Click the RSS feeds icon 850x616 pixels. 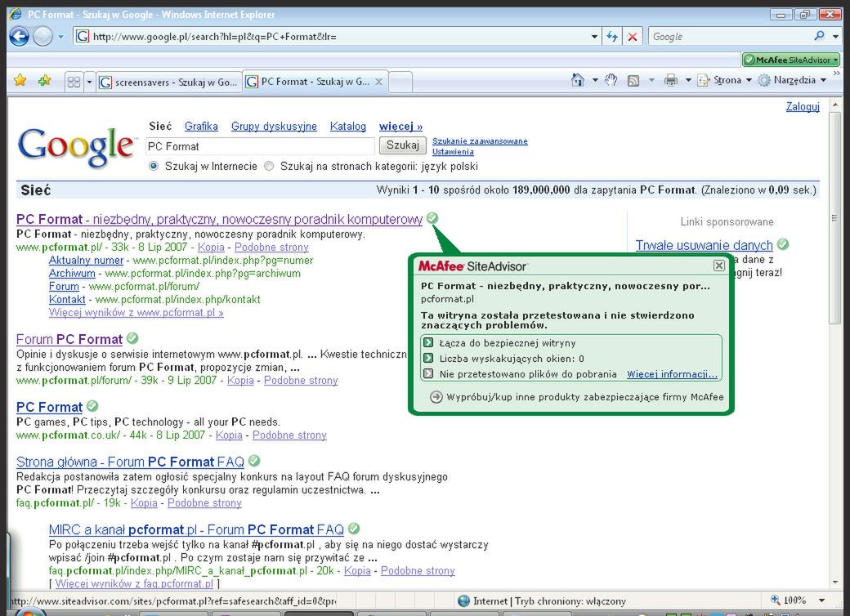(633, 81)
